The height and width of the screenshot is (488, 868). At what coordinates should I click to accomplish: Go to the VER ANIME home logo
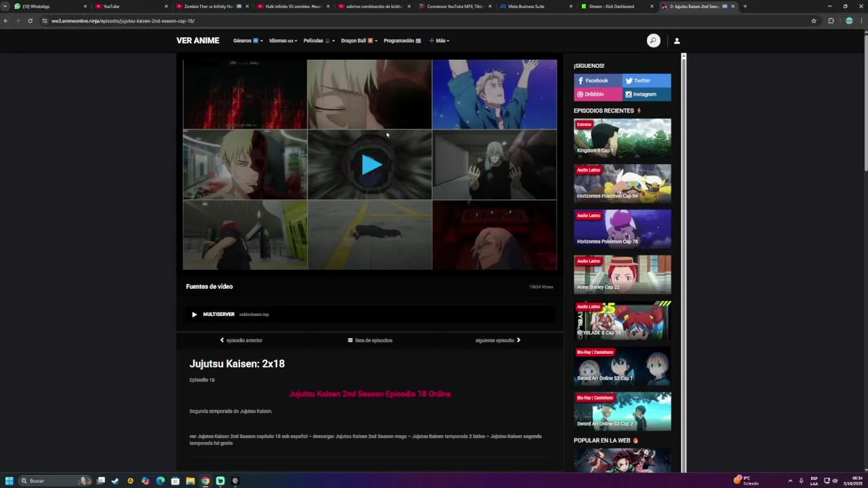[x=198, y=41]
